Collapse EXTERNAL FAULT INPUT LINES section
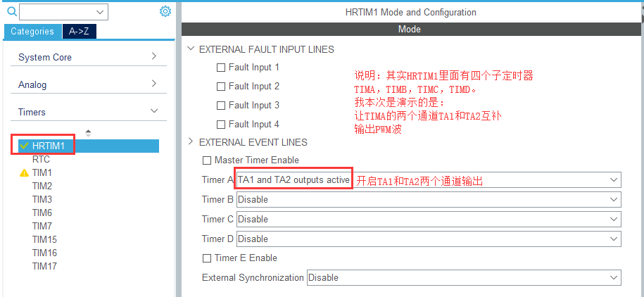 click(x=190, y=49)
